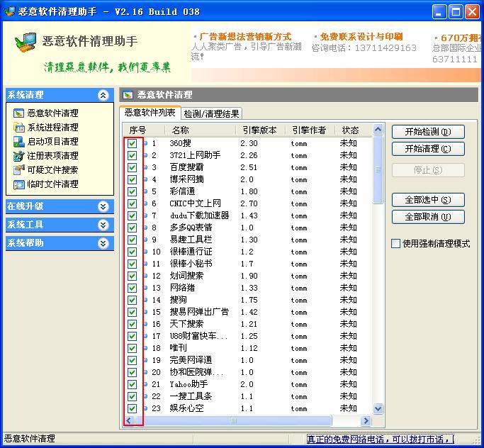The image size is (484, 448).
Task: Click the list scroll up arrow
Action: tap(378, 130)
